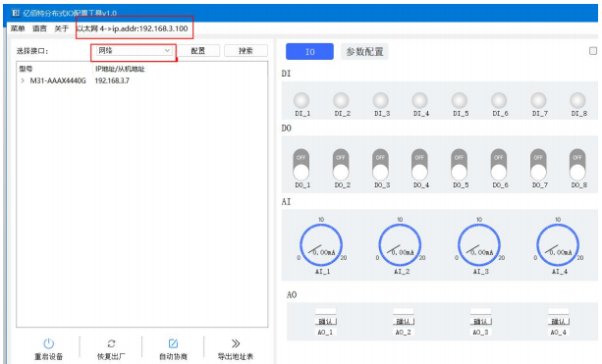Click the AI_4 current gauge dial

558,244
